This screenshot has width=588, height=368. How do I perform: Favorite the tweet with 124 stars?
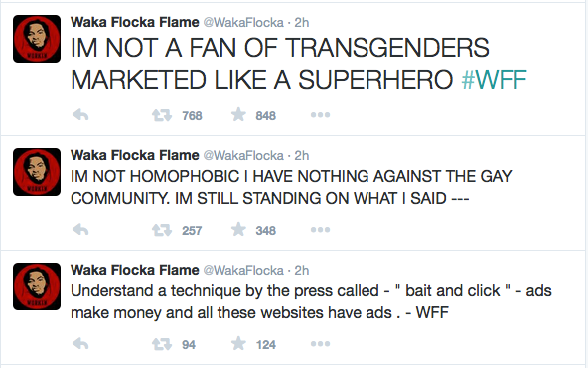click(x=238, y=343)
